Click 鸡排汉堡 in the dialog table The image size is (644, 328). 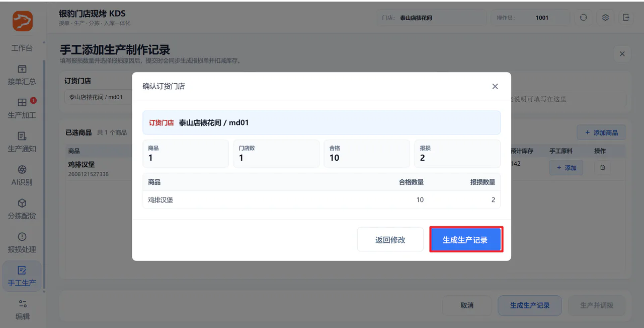[160, 200]
